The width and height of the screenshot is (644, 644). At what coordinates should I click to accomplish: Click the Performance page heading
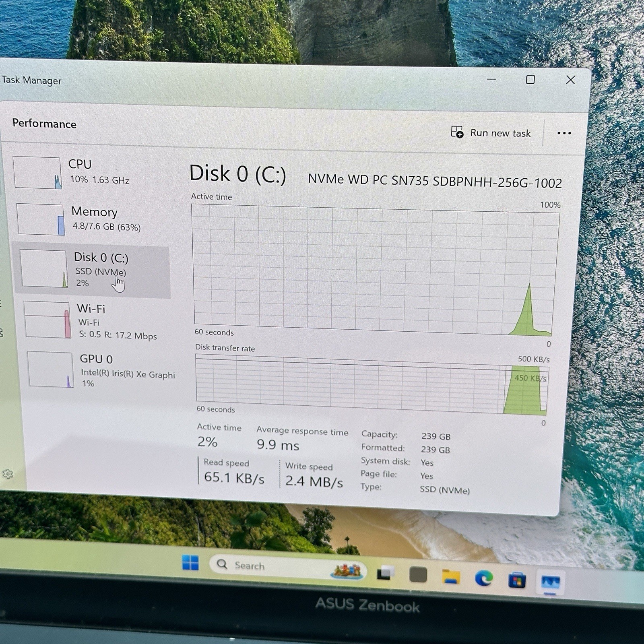point(44,123)
